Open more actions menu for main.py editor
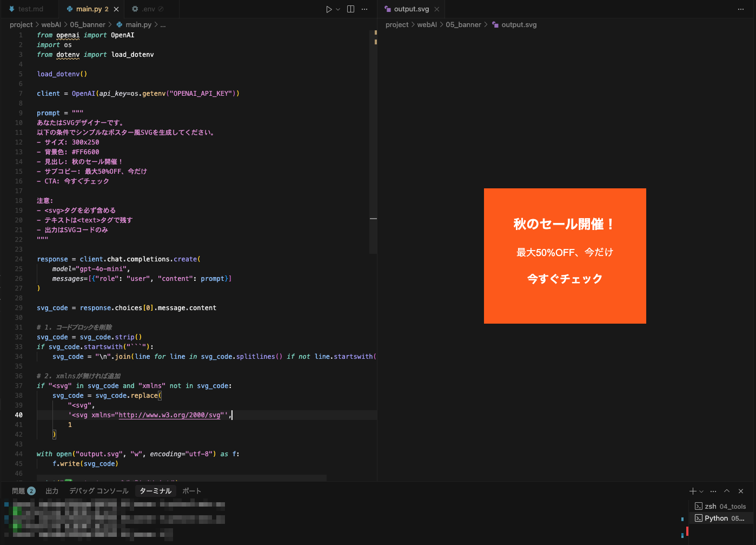Image resolution: width=756 pixels, height=545 pixels. tap(364, 9)
